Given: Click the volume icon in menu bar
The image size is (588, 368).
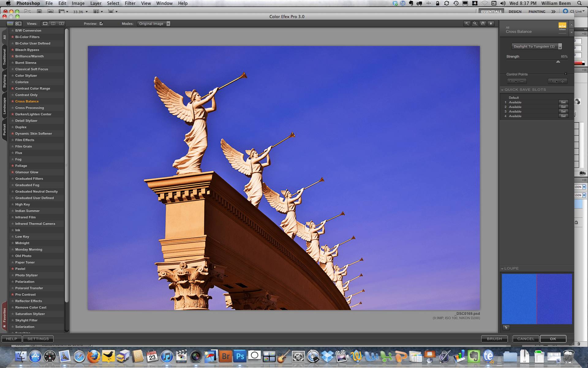Looking at the screenshot, I should point(503,3).
